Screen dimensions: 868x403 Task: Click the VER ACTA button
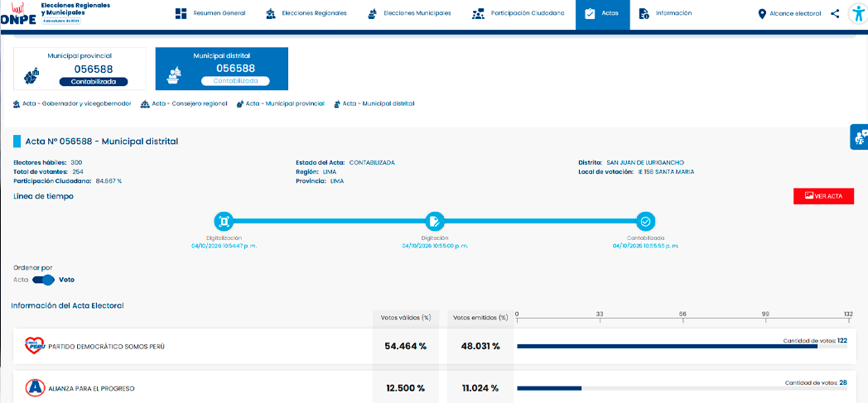coord(823,195)
